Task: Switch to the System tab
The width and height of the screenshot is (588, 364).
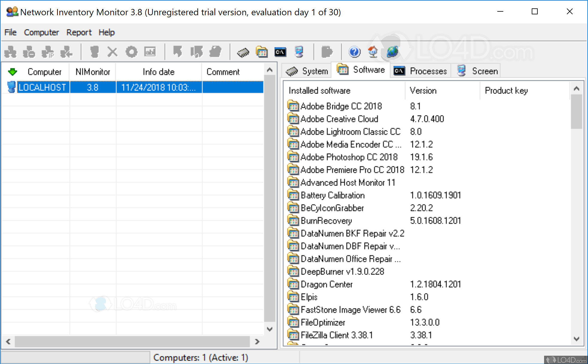Action: (306, 71)
